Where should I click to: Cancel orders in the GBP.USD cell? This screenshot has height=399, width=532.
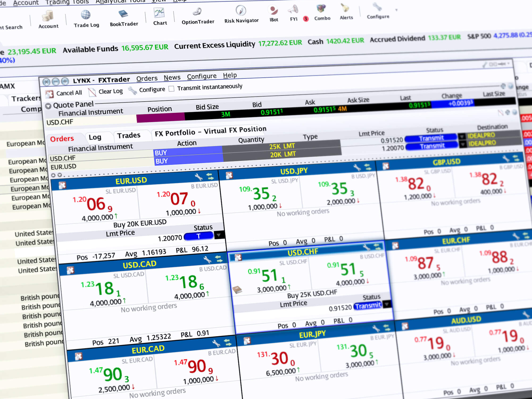point(386,167)
